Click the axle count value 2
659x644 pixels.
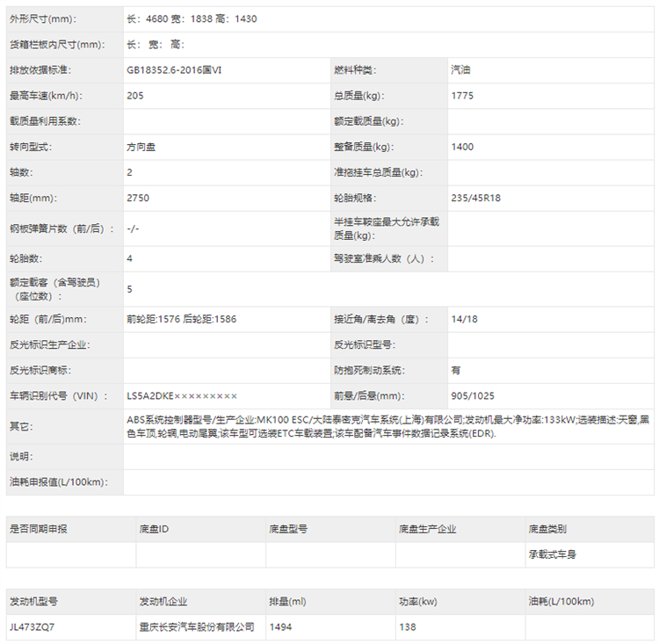pyautogui.click(x=129, y=172)
